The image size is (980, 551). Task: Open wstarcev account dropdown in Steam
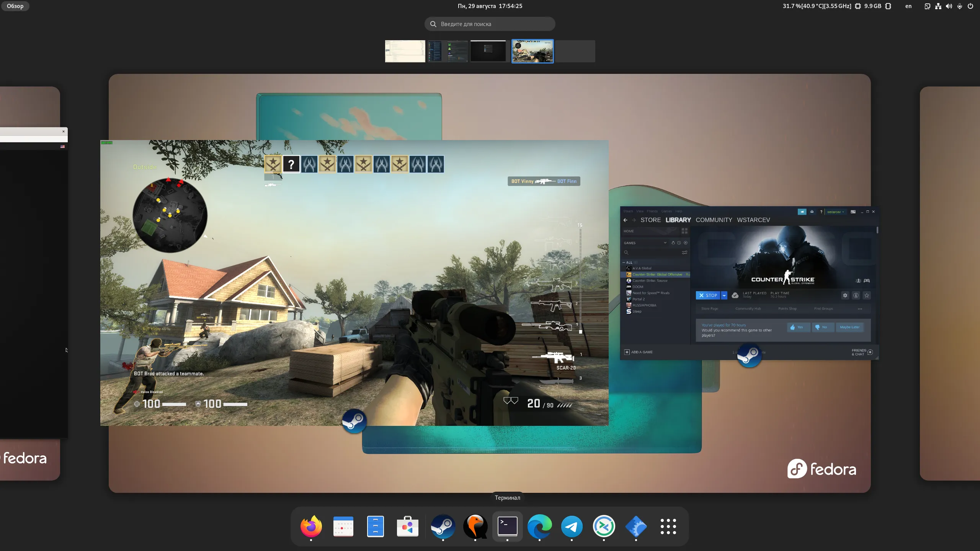(835, 212)
